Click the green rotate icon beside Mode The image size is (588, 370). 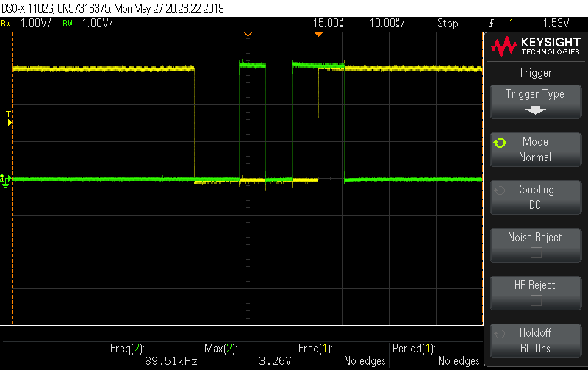[500, 143]
